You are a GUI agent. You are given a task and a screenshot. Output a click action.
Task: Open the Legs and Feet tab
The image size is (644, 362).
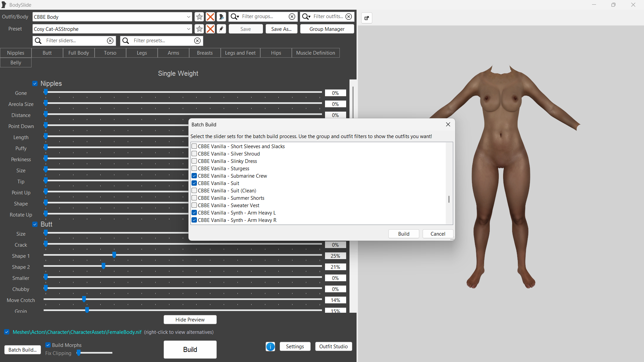(240, 53)
